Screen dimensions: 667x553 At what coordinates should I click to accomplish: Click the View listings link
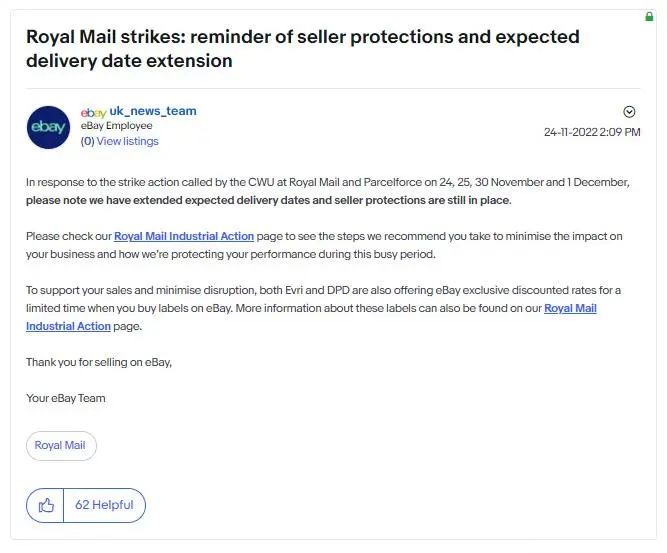pos(127,141)
